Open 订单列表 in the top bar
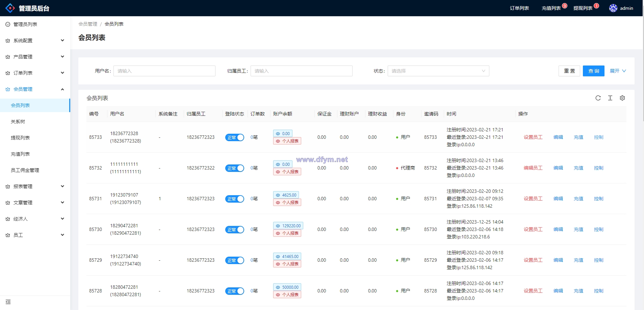The image size is (644, 310). [519, 8]
